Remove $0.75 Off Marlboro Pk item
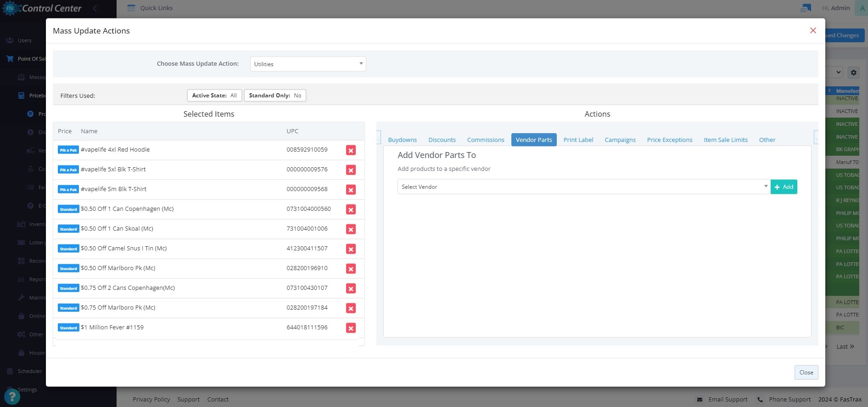 [351, 308]
